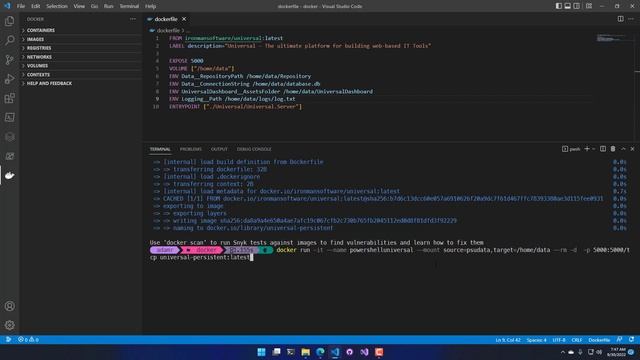Expand the REGISTRIES section
Screen dimensions: 640x360
pyautogui.click(x=81, y=48)
